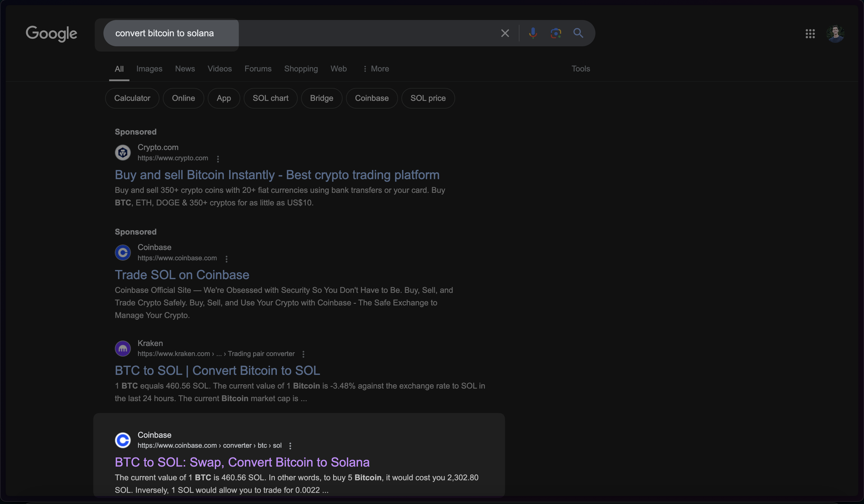Click the coinbase.com converter btc sol breadcrumb
The width and height of the screenshot is (864, 504).
tap(209, 446)
